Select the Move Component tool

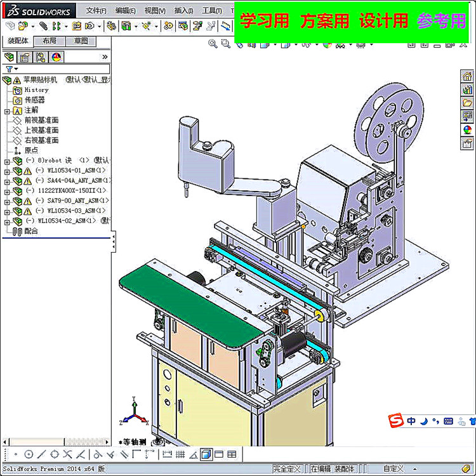pyautogui.click(x=90, y=26)
